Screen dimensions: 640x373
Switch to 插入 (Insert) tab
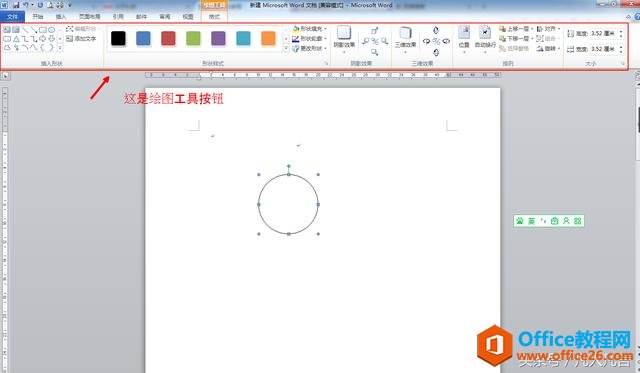coord(61,17)
